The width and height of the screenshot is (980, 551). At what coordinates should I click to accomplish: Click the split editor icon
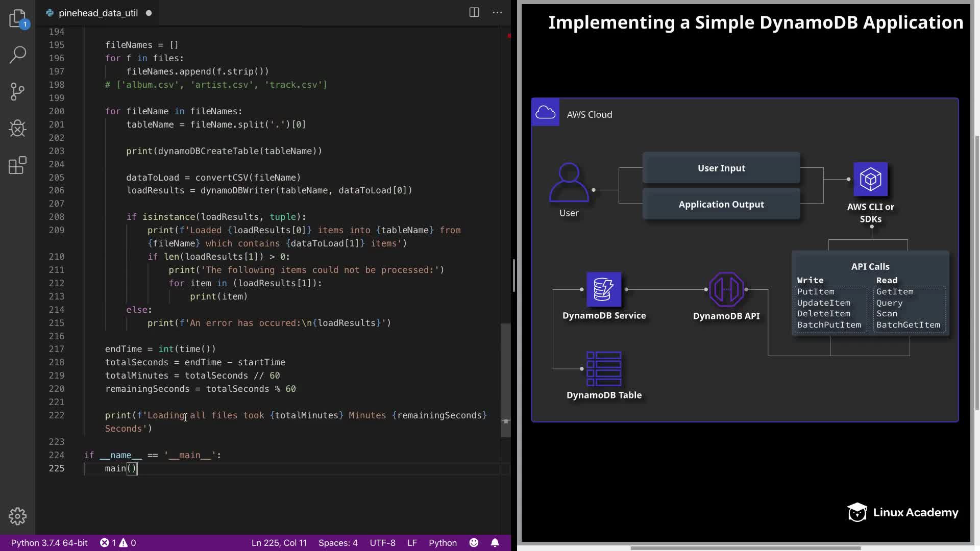[474, 13]
